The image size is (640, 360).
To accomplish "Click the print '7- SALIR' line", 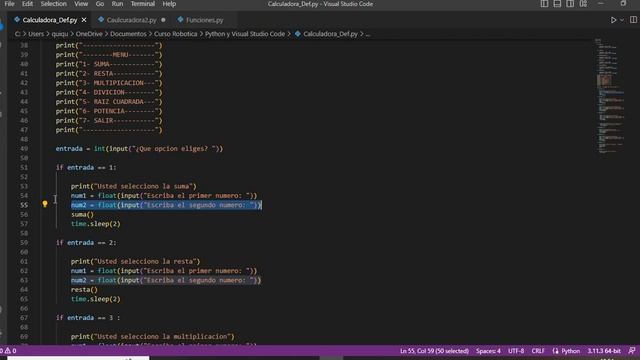I will coord(109,120).
